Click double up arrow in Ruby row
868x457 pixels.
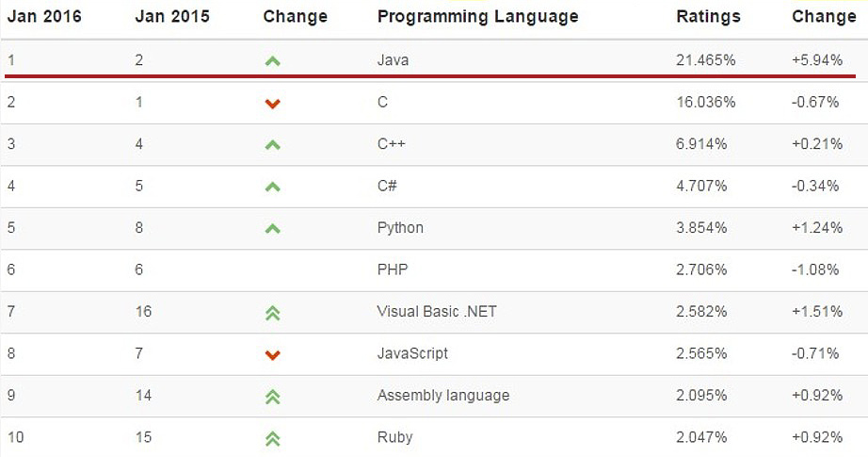272,439
